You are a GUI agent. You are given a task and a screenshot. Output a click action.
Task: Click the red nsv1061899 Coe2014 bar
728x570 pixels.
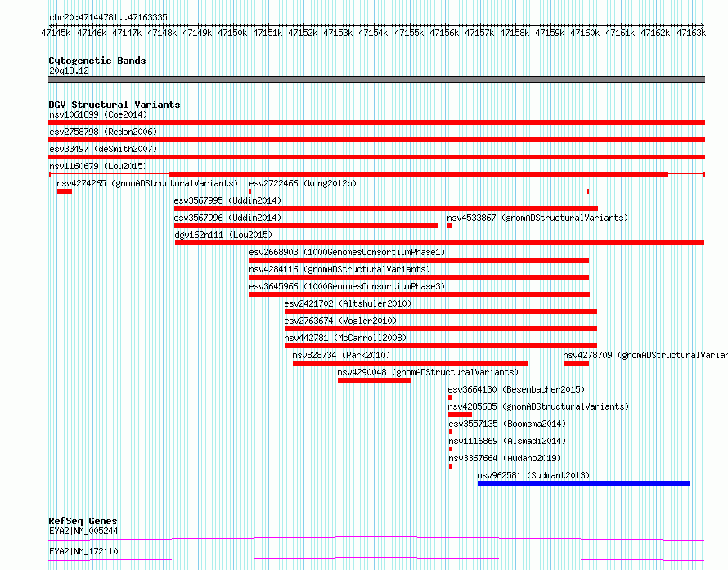click(x=376, y=123)
